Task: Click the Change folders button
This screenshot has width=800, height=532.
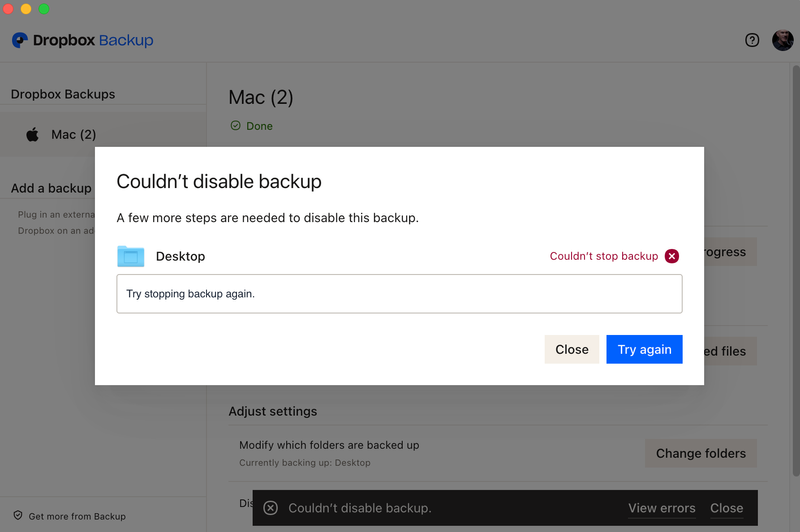Action: 700,453
